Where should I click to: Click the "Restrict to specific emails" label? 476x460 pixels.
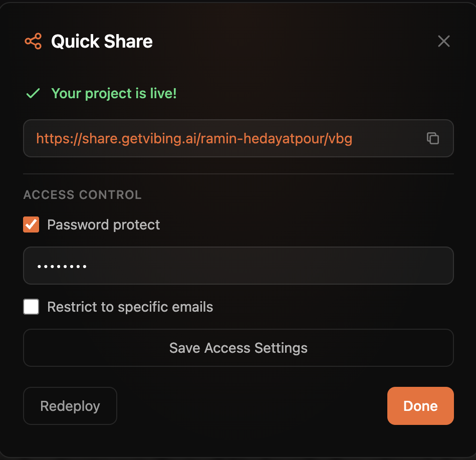coord(130,307)
